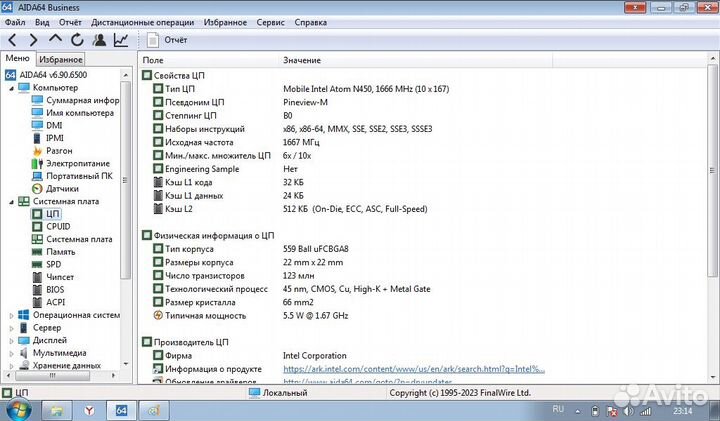Select the Тип ЦП row

[x=301, y=89]
